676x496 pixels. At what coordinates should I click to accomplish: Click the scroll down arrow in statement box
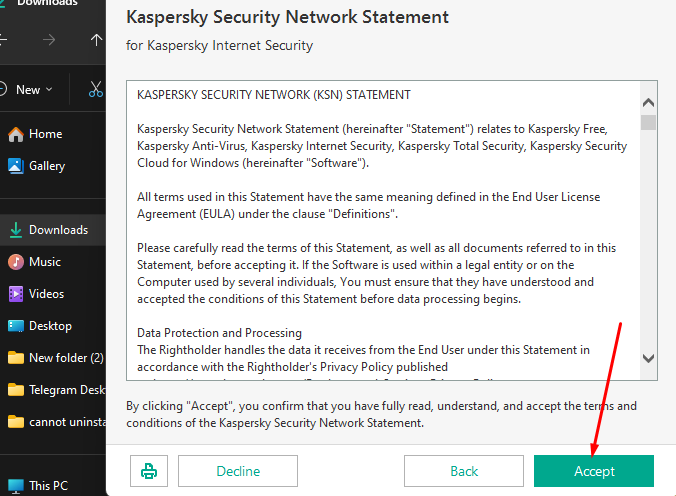coord(648,358)
